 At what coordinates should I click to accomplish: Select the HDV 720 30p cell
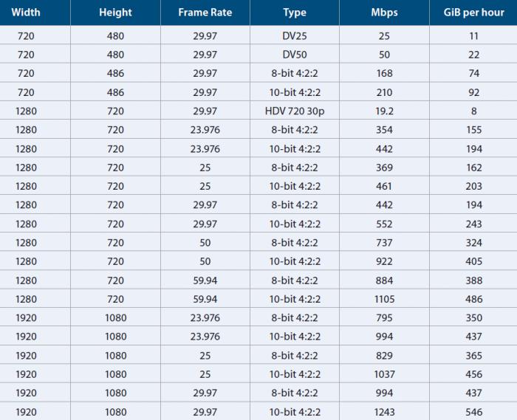click(295, 111)
